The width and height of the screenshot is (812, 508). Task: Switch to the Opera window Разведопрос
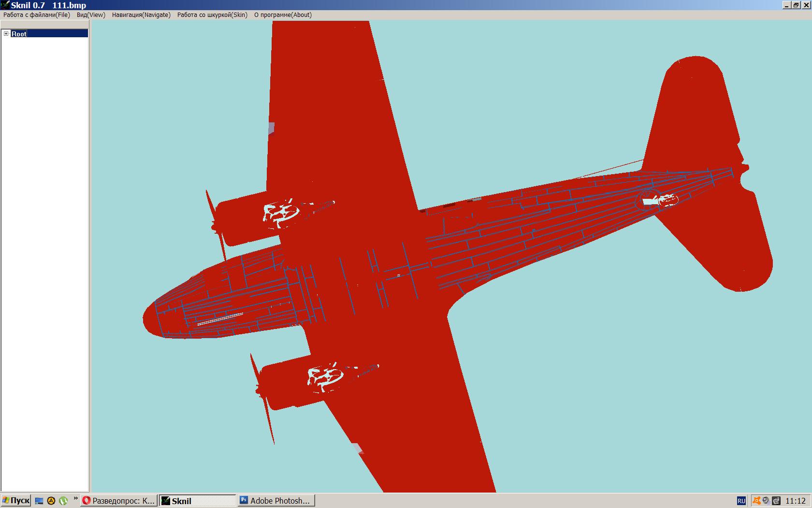(118, 501)
